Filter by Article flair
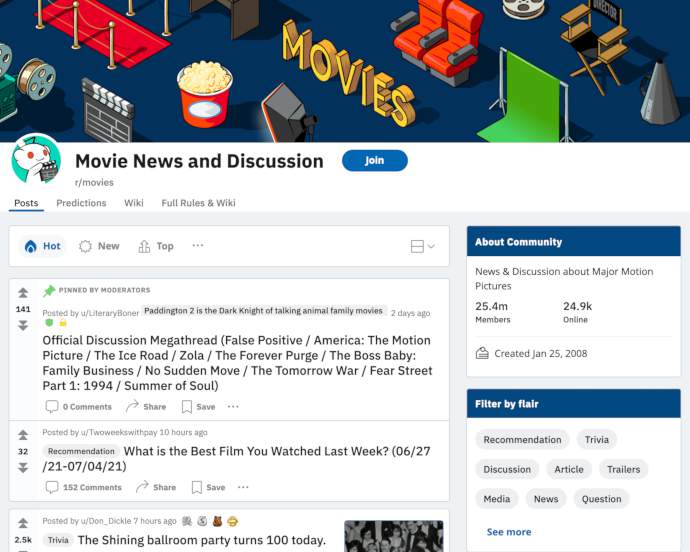The image size is (690, 552). 569,469
